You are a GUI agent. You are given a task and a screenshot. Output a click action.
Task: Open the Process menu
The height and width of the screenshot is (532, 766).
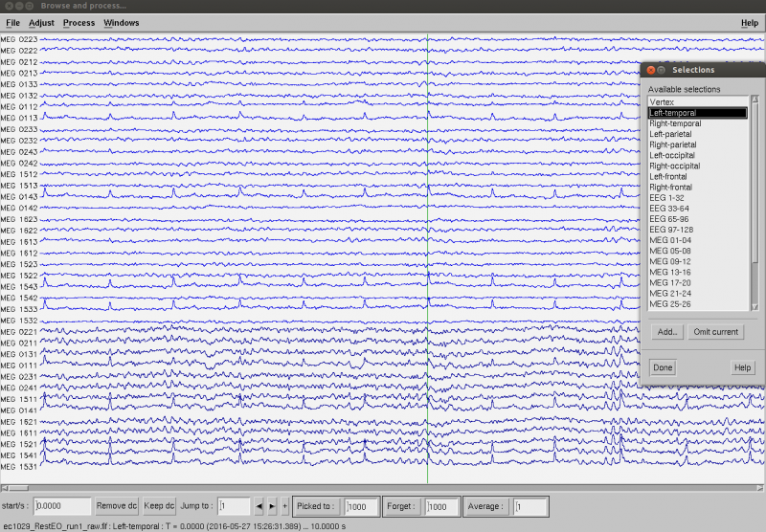[79, 22]
